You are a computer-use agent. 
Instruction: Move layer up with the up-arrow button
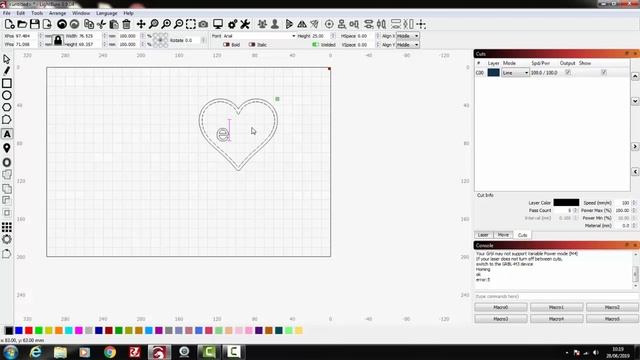pyautogui.click(x=635, y=76)
